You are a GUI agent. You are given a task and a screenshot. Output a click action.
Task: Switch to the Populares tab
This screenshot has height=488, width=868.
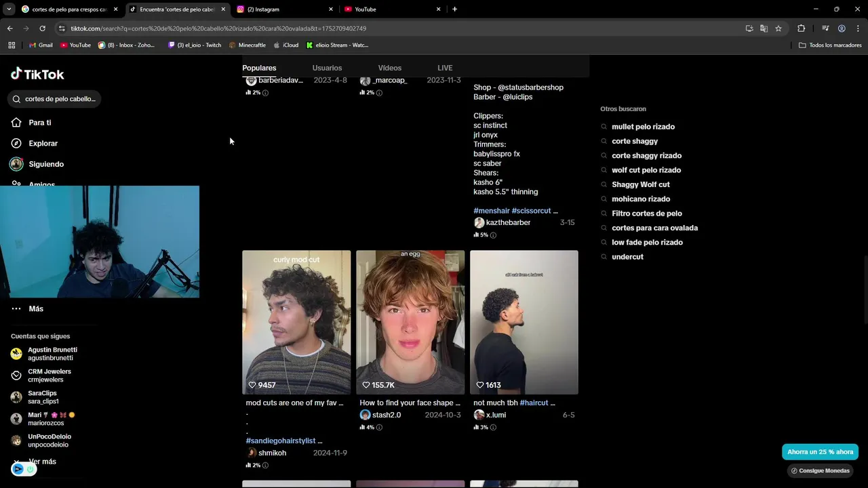pos(259,68)
